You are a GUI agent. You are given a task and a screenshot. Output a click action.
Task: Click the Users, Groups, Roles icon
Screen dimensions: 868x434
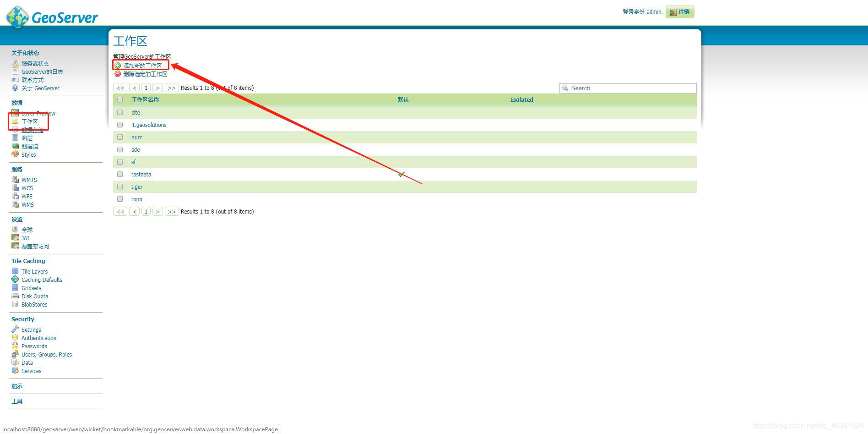tap(15, 354)
